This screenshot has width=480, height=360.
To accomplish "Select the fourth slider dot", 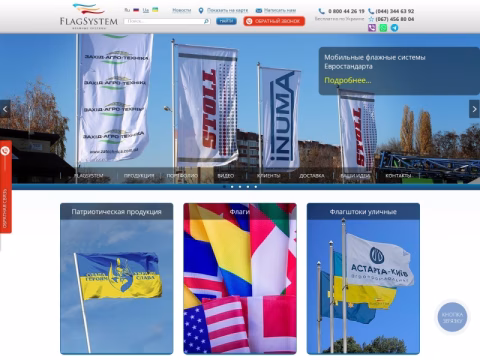I will [x=248, y=187].
